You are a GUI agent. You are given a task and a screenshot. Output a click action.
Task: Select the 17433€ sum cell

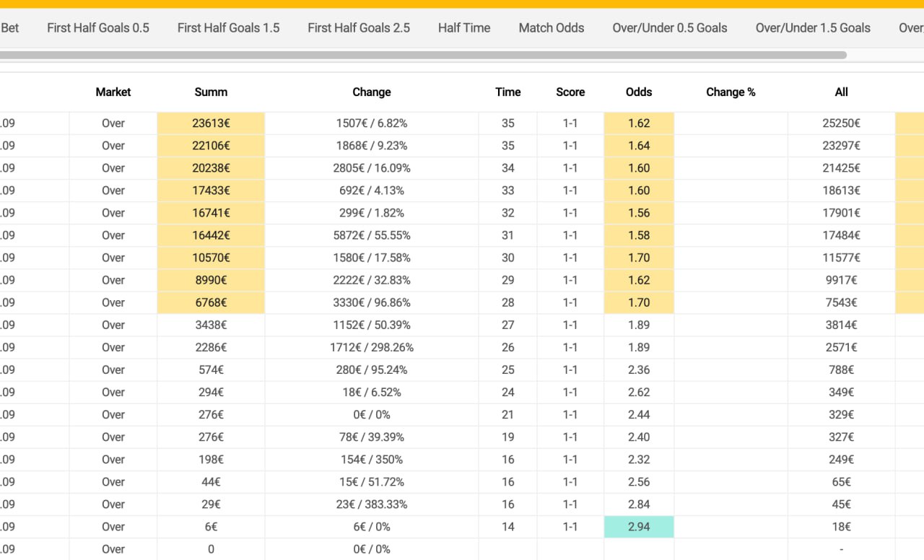(x=211, y=191)
